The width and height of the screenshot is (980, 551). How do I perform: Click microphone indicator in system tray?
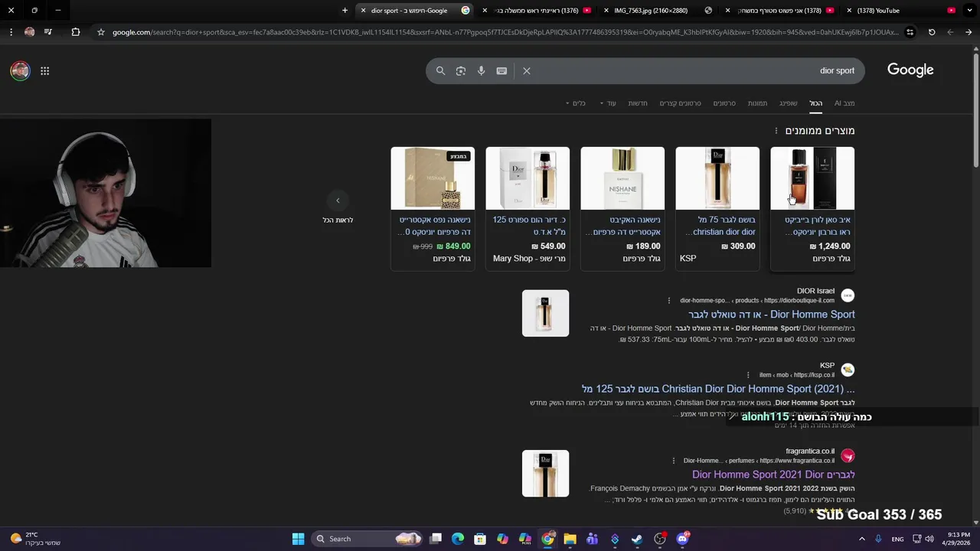[x=878, y=539]
